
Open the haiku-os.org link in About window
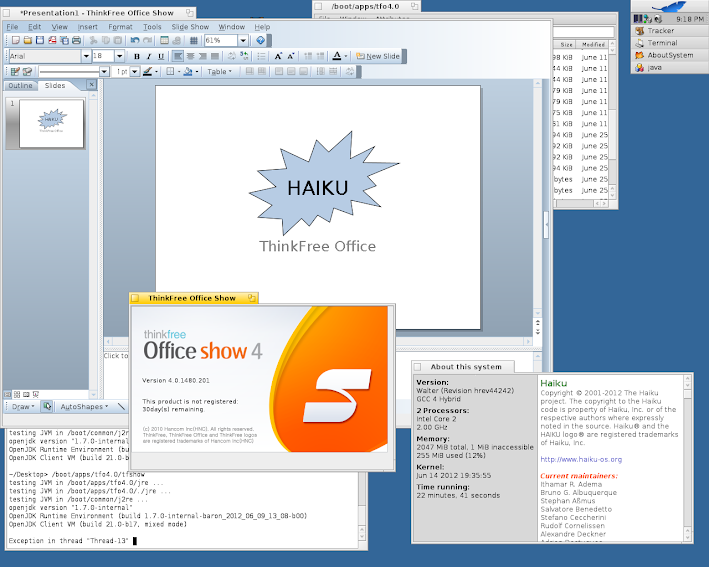click(581, 459)
